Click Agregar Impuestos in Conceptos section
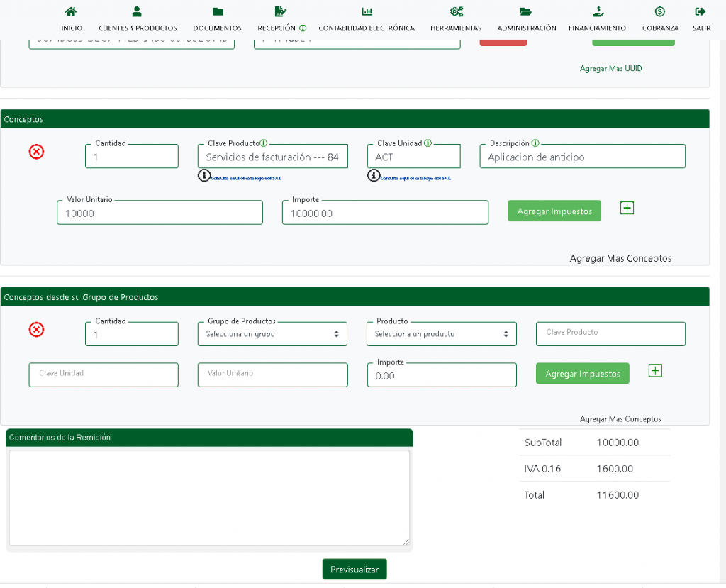The width and height of the screenshot is (726, 588). click(554, 211)
